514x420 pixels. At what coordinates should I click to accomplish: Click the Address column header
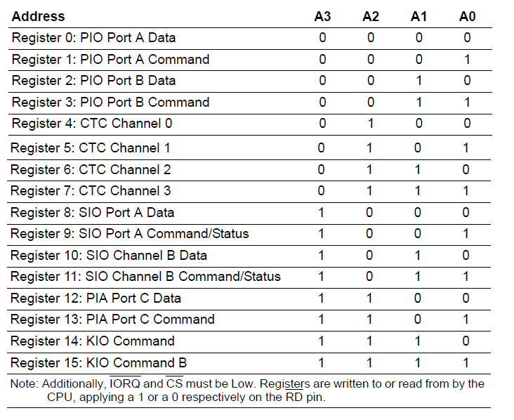pyautogui.click(x=39, y=16)
